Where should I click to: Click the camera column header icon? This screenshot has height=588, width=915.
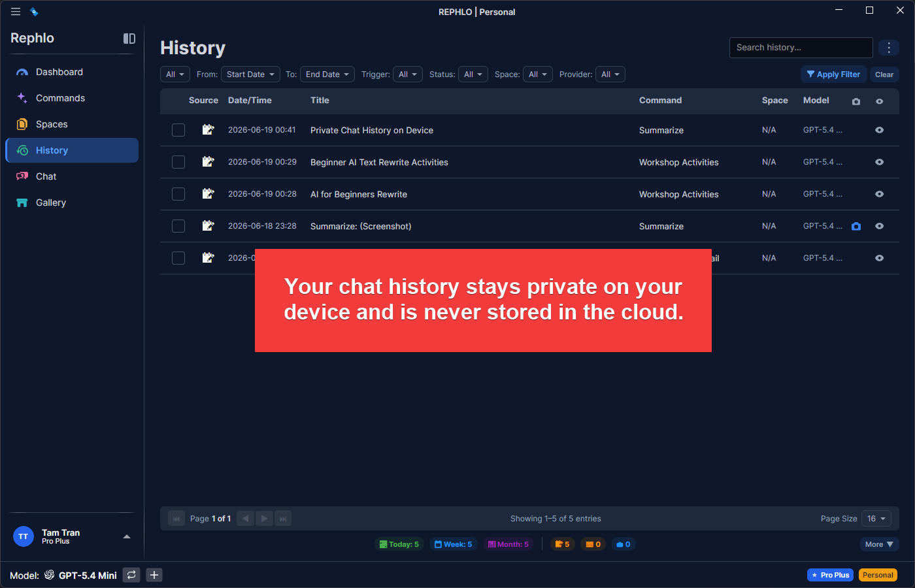point(856,101)
